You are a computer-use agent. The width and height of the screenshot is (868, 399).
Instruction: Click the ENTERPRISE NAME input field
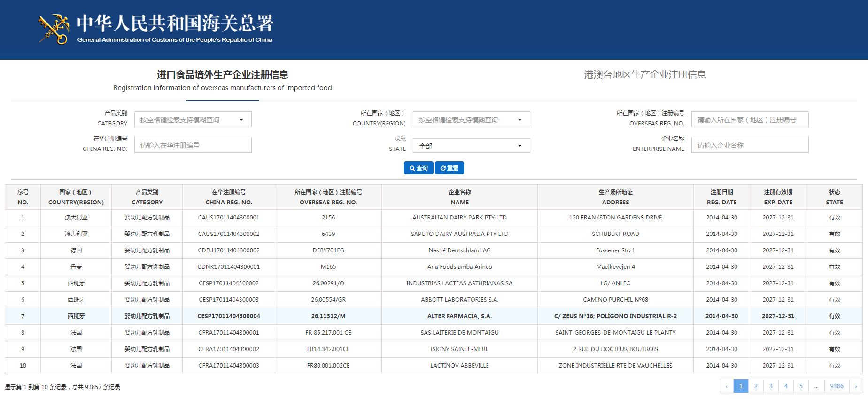[750, 145]
